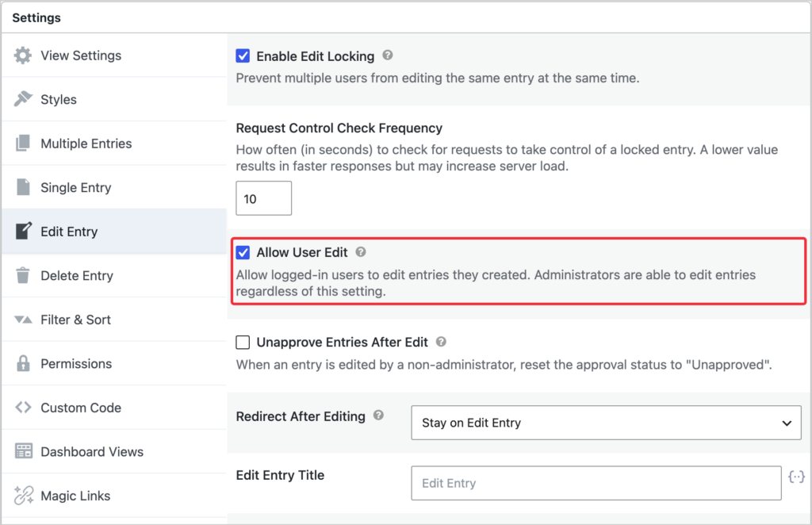The height and width of the screenshot is (525, 812).
Task: Click the Single Entry page icon
Action: tap(23, 187)
